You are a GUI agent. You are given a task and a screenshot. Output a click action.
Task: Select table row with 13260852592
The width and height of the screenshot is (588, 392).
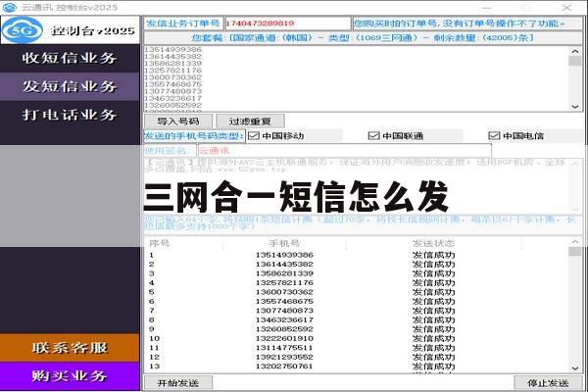click(x=357, y=329)
